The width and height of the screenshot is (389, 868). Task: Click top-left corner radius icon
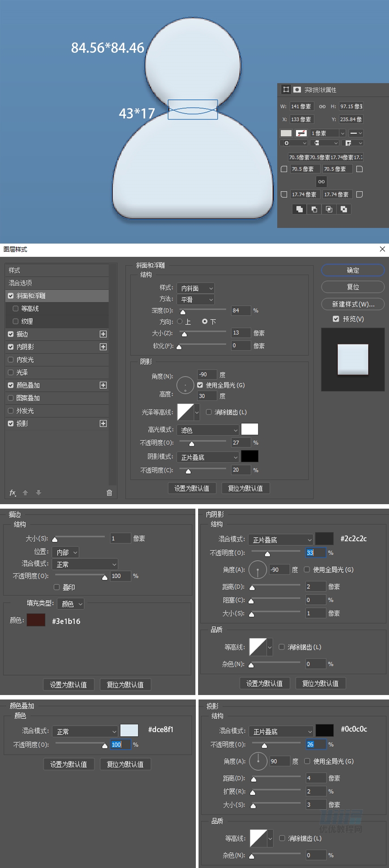pyautogui.click(x=284, y=169)
